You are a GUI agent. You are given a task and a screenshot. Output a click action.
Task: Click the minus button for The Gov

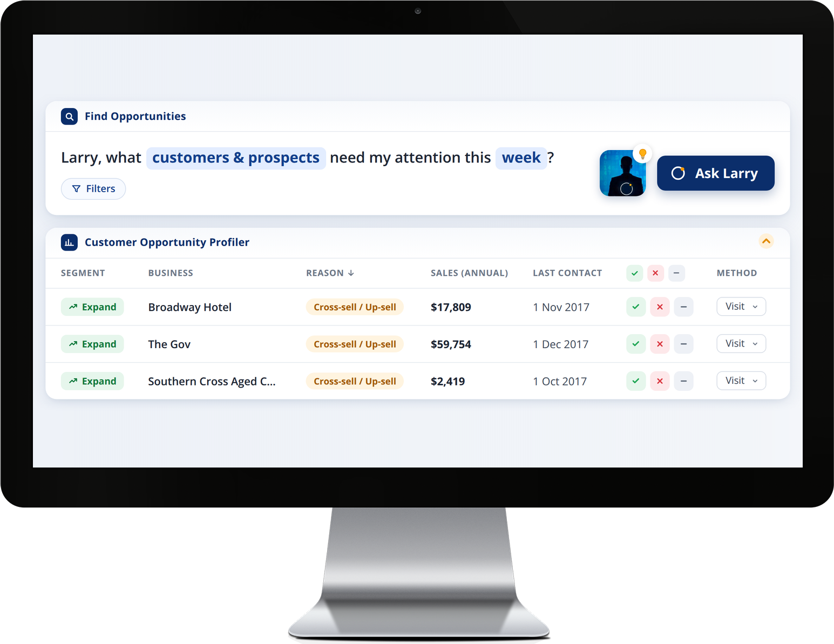[x=683, y=344]
